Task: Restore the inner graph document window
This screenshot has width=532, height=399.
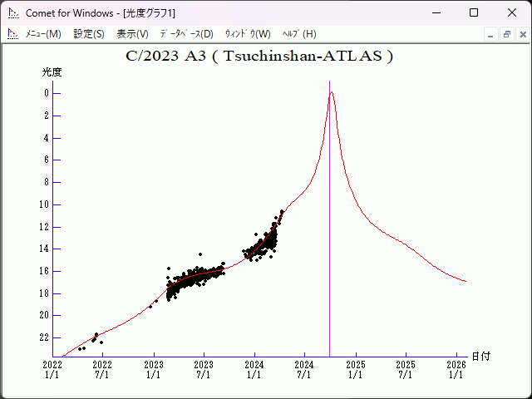Action: 505,34
